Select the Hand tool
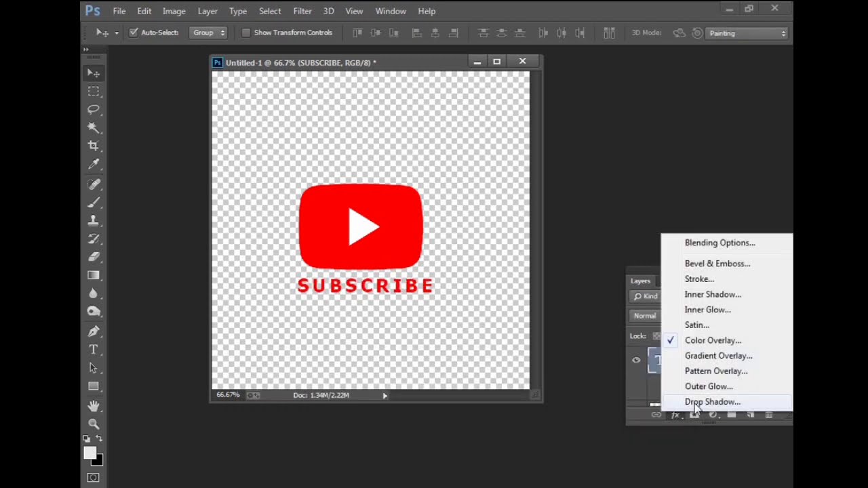 pos(94,406)
